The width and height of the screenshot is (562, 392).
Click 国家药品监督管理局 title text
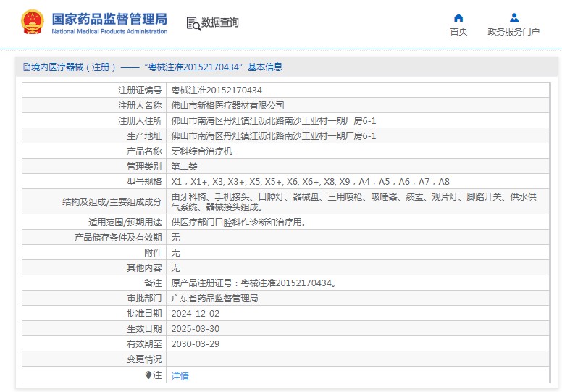[109, 19]
